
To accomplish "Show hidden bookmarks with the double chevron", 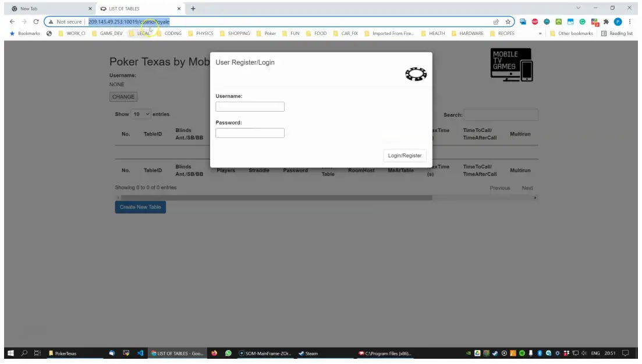I will [x=540, y=34].
